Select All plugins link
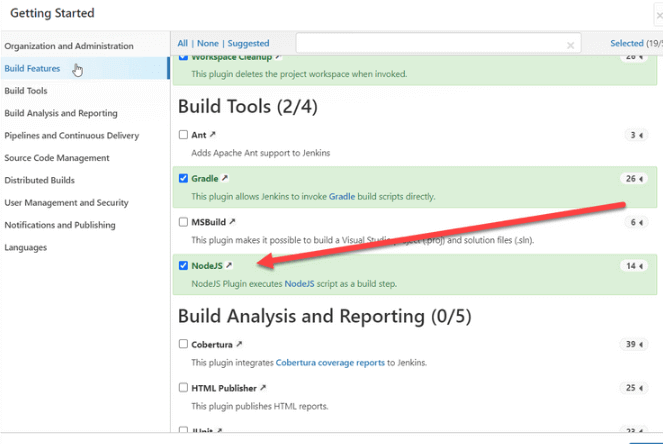The image size is (663, 444). [182, 43]
